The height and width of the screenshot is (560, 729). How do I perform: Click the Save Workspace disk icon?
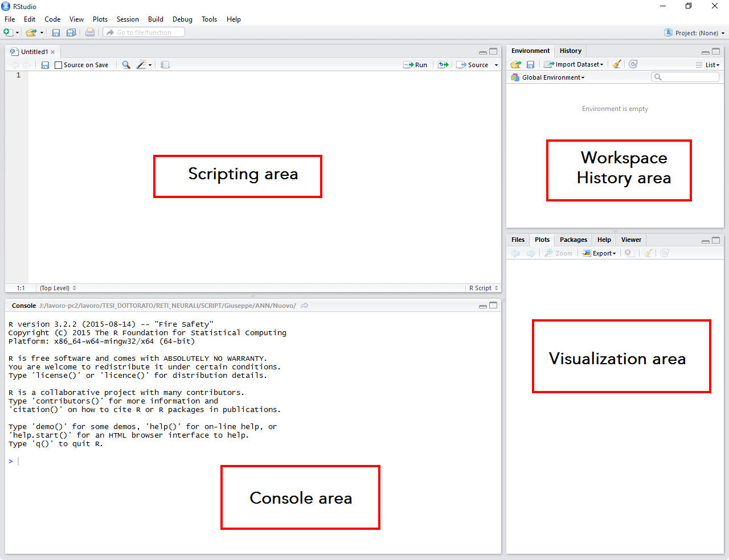point(530,64)
